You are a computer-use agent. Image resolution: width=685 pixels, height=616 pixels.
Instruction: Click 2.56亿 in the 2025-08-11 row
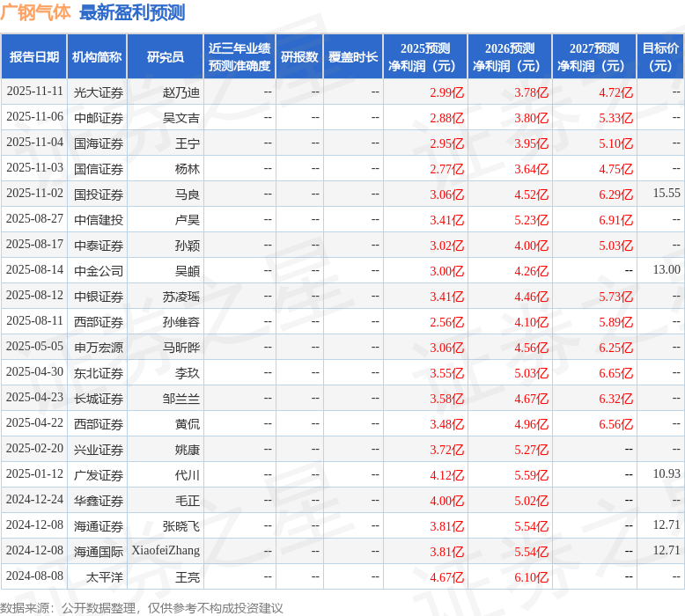coord(446,322)
